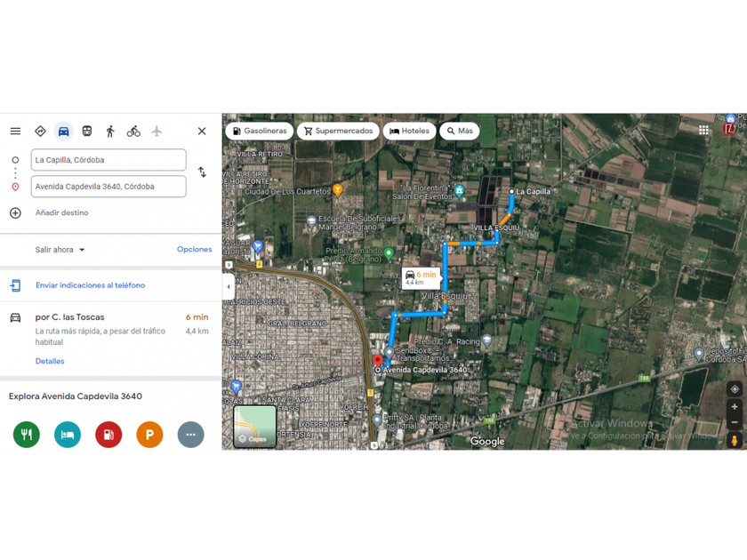
Task: Collapse the side panel arrow
Action: [x=229, y=286]
